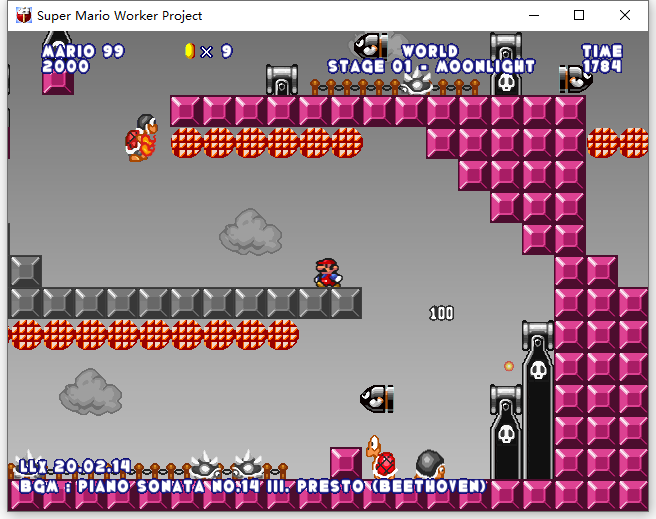656x519 pixels.
Task: Minimize the game window
Action: (x=534, y=15)
